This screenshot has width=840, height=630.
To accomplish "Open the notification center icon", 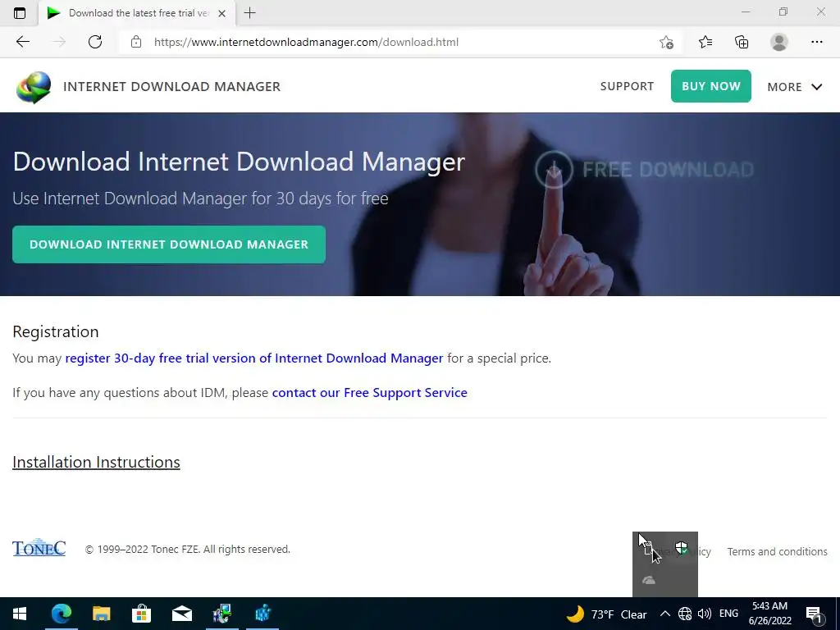I will 814,614.
